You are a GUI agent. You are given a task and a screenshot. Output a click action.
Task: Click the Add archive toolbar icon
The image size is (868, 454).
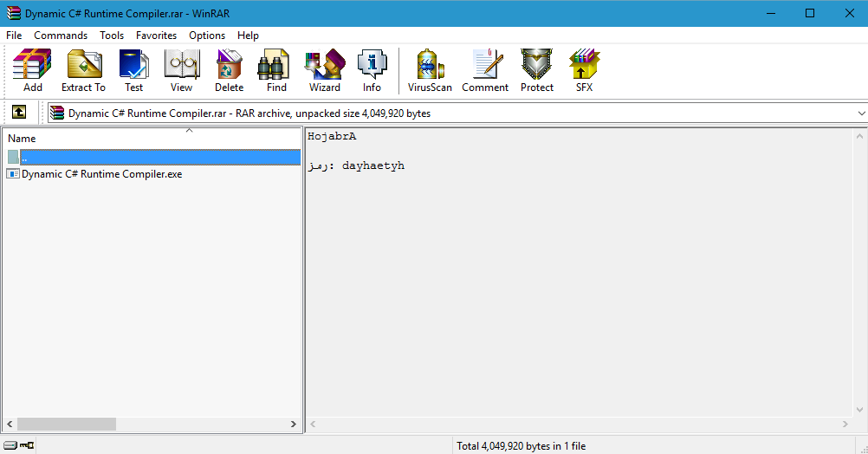point(32,69)
